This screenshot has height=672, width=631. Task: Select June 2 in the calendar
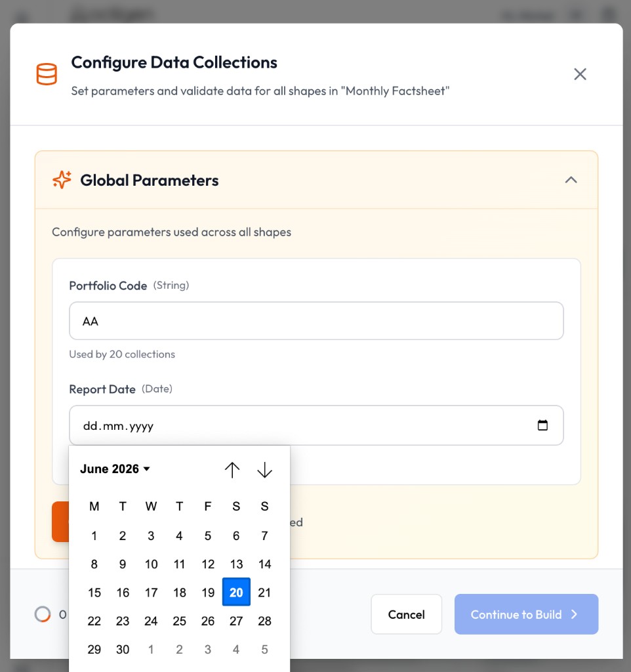[x=123, y=535]
